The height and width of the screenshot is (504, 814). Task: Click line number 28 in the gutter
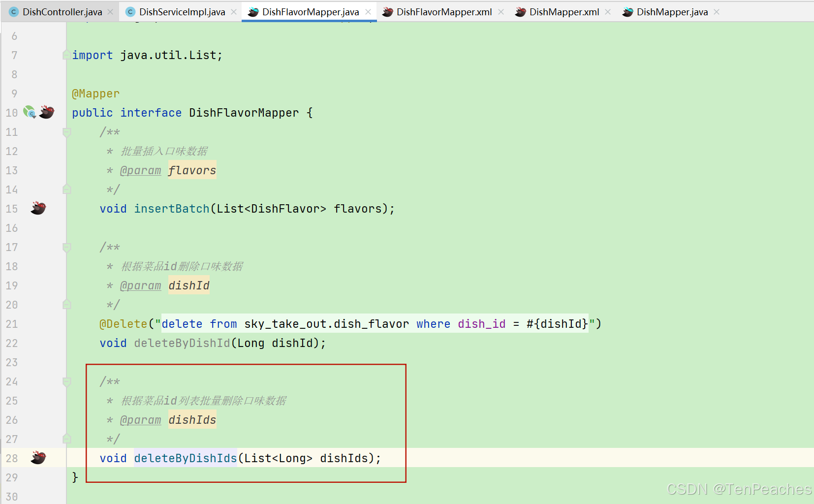coord(12,458)
